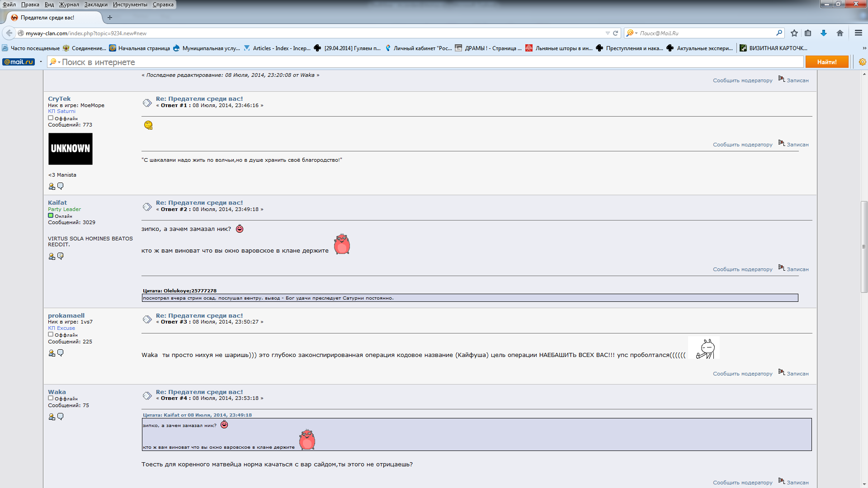Click the offline status box under CryTek
Image resolution: width=868 pixels, height=488 pixels.
point(51,118)
